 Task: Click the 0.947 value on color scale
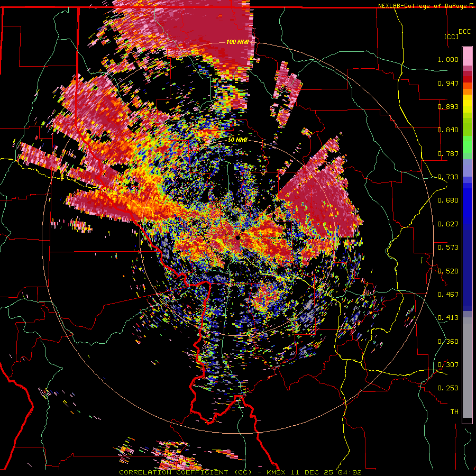click(448, 83)
